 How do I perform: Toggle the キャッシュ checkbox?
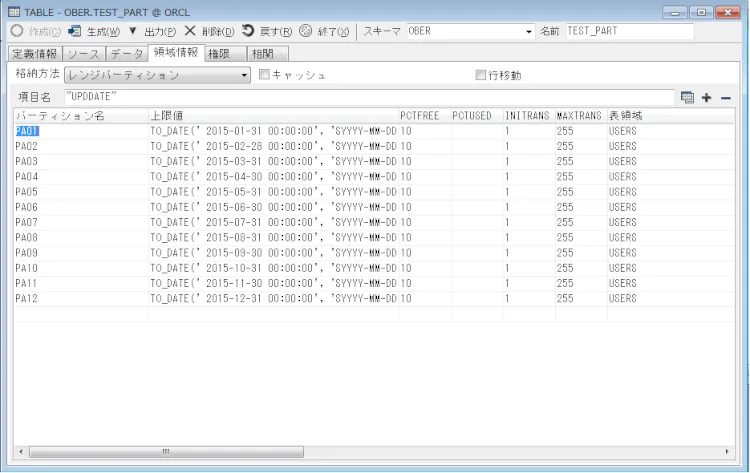pyautogui.click(x=264, y=75)
